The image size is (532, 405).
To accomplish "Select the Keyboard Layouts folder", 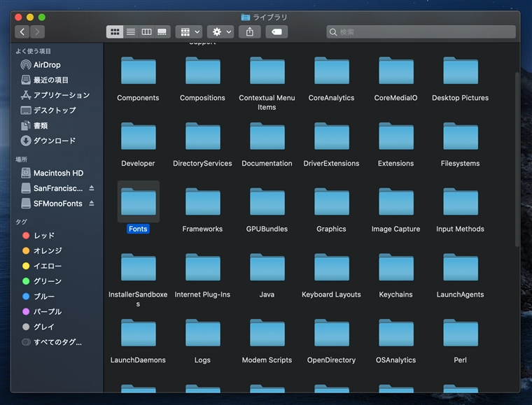I will tap(332, 267).
